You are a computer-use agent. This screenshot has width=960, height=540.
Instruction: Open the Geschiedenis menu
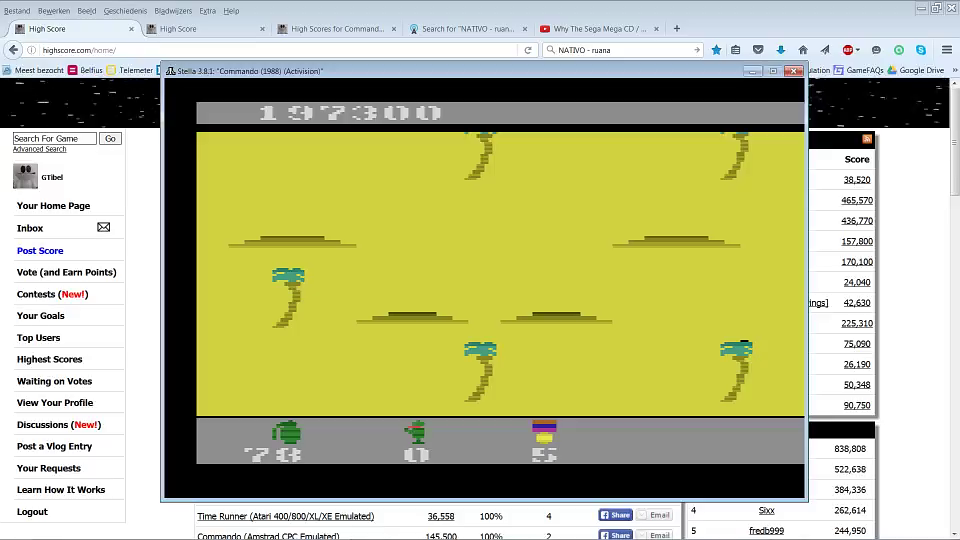[x=126, y=11]
